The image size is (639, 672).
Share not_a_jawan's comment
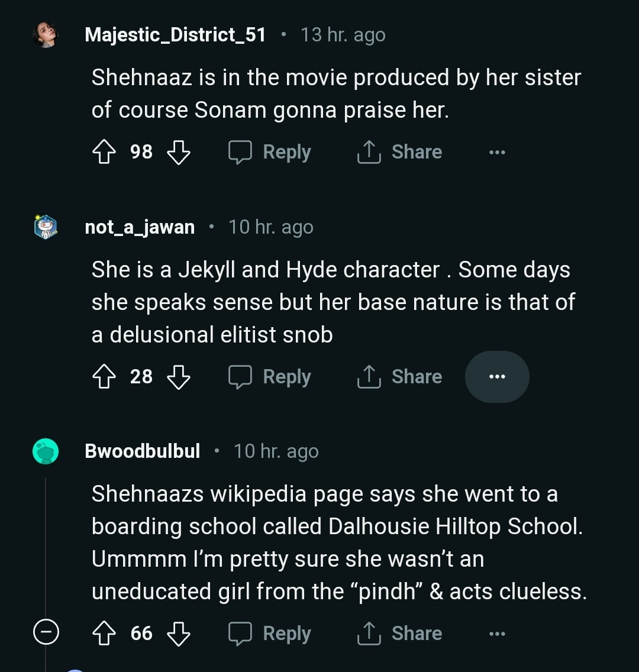pyautogui.click(x=400, y=377)
